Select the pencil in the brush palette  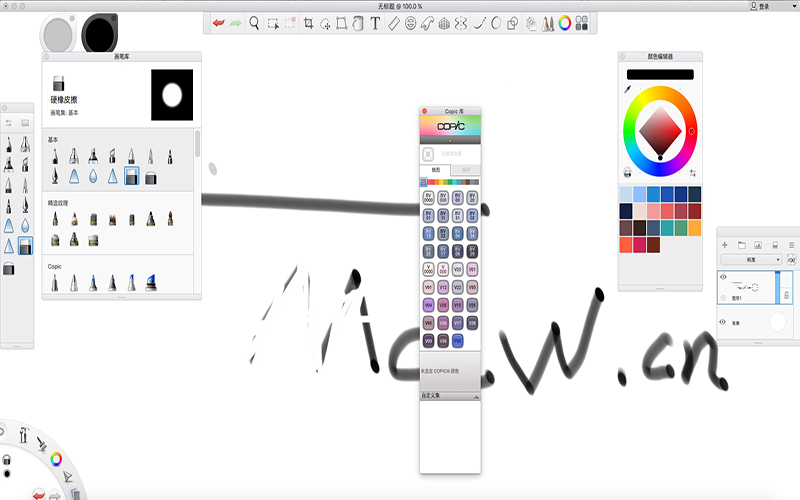pyautogui.click(x=9, y=144)
